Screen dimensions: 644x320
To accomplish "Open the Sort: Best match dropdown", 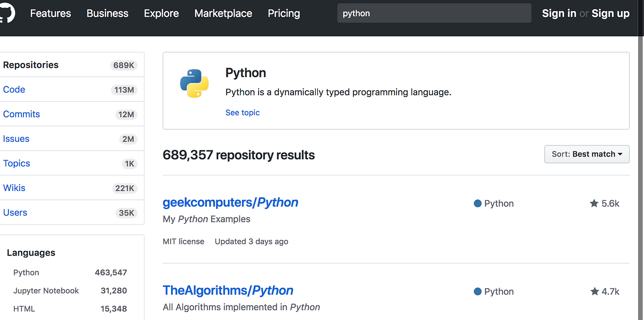I will tap(587, 154).
